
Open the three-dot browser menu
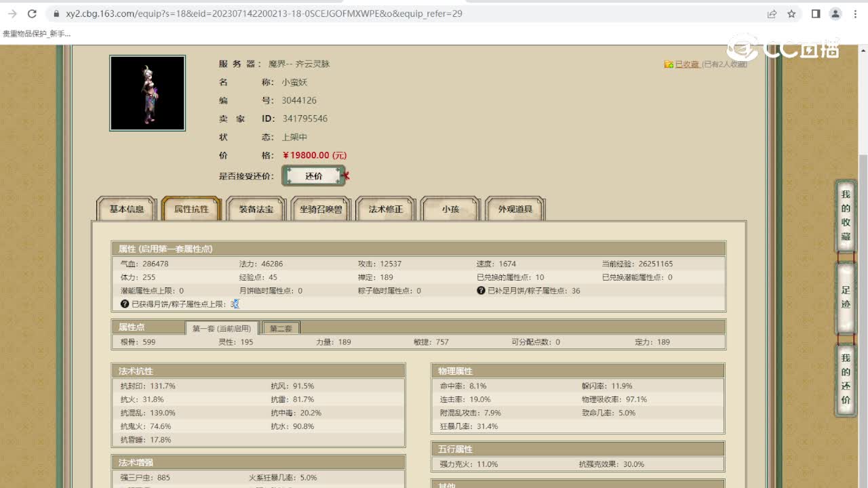856,13
